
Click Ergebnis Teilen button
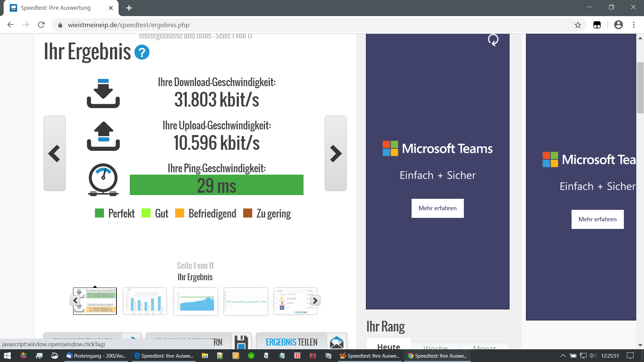(x=291, y=342)
